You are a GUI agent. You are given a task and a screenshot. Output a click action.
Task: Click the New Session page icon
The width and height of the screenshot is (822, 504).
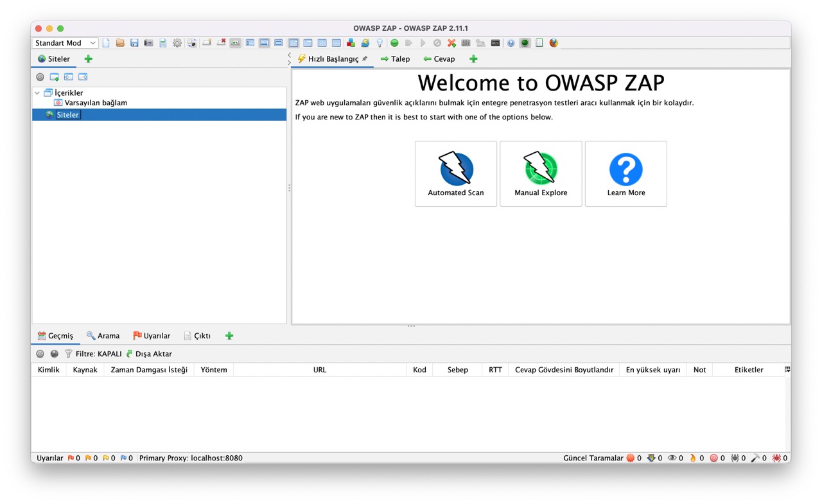pyautogui.click(x=105, y=43)
